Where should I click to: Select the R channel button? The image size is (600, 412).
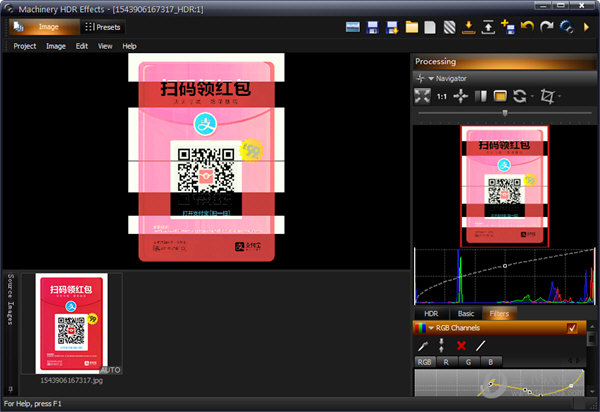(446, 362)
